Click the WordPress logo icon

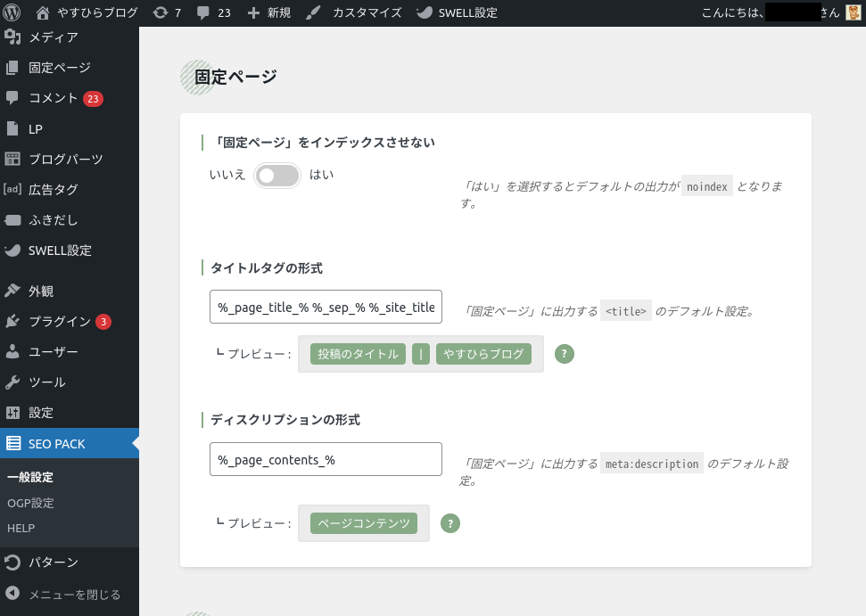point(12,12)
